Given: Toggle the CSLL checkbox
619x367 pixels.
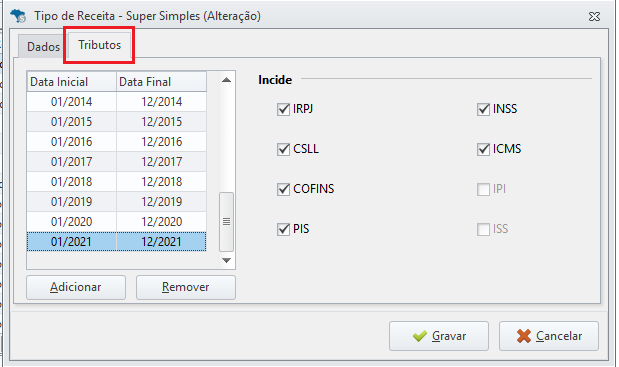Looking at the screenshot, I should click(283, 149).
